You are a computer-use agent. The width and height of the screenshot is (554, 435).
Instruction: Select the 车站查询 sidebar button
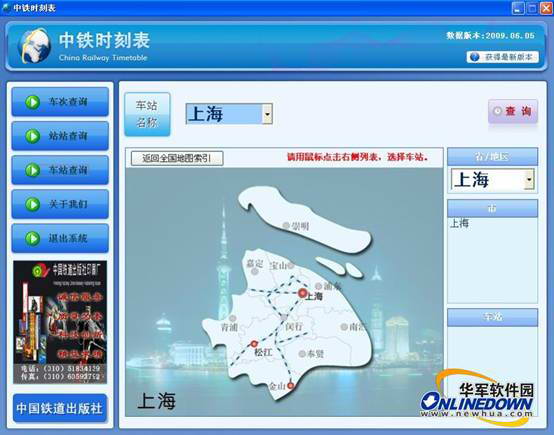60,170
